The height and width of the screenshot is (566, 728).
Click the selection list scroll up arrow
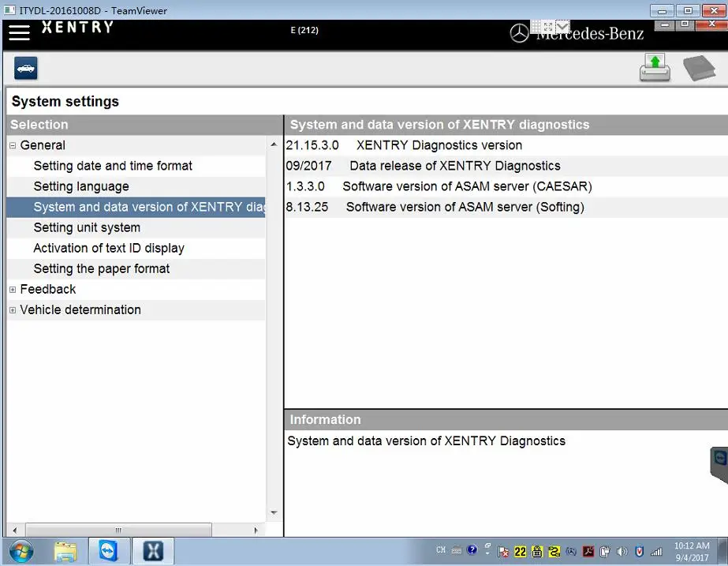pyautogui.click(x=274, y=144)
